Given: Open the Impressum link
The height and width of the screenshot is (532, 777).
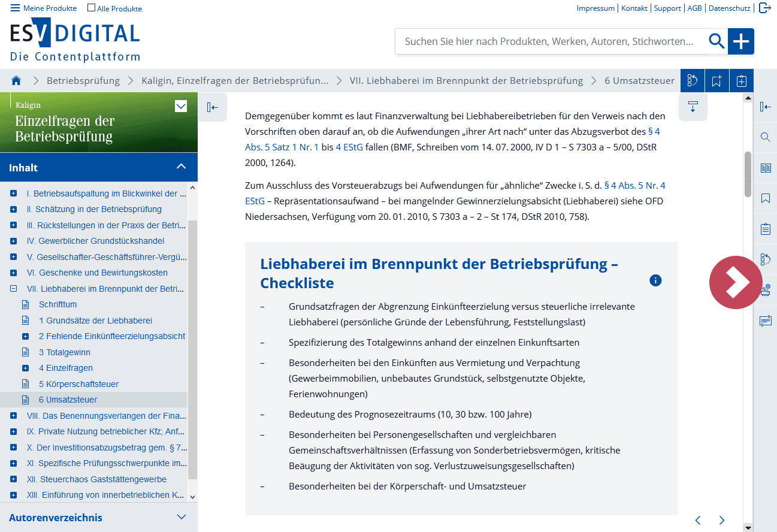Looking at the screenshot, I should (595, 8).
